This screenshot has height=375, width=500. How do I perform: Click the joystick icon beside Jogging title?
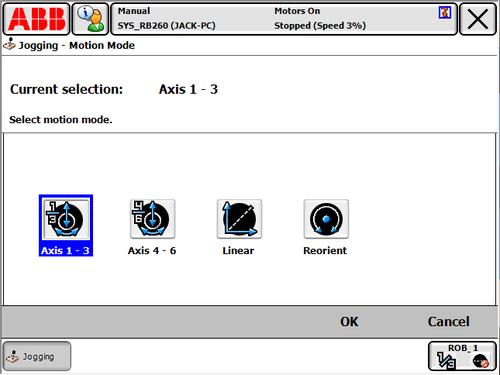[9, 44]
